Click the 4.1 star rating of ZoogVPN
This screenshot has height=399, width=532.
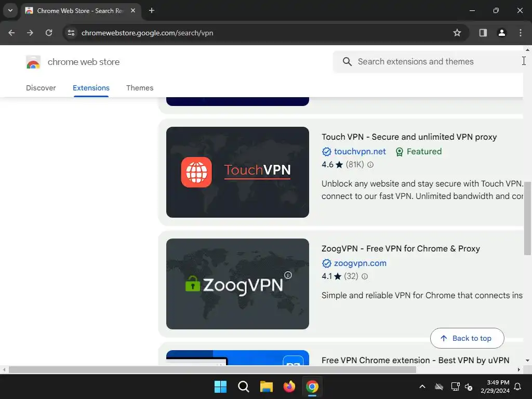331,276
